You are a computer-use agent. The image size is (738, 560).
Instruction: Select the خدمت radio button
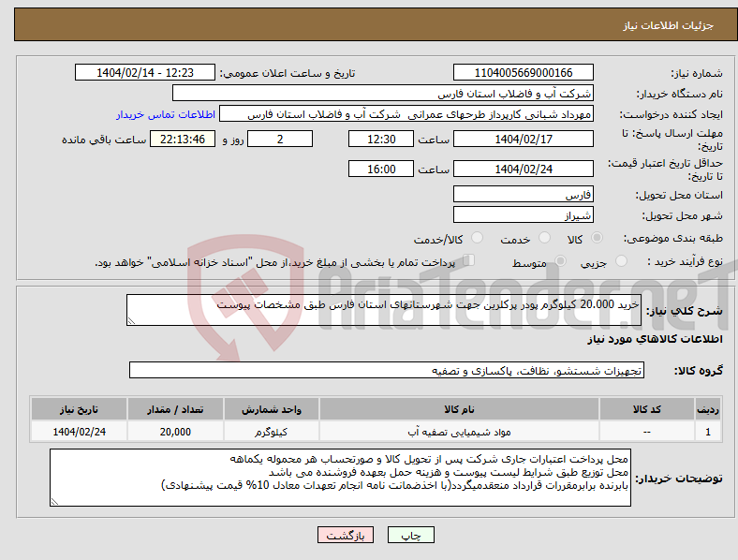pyautogui.click(x=544, y=238)
